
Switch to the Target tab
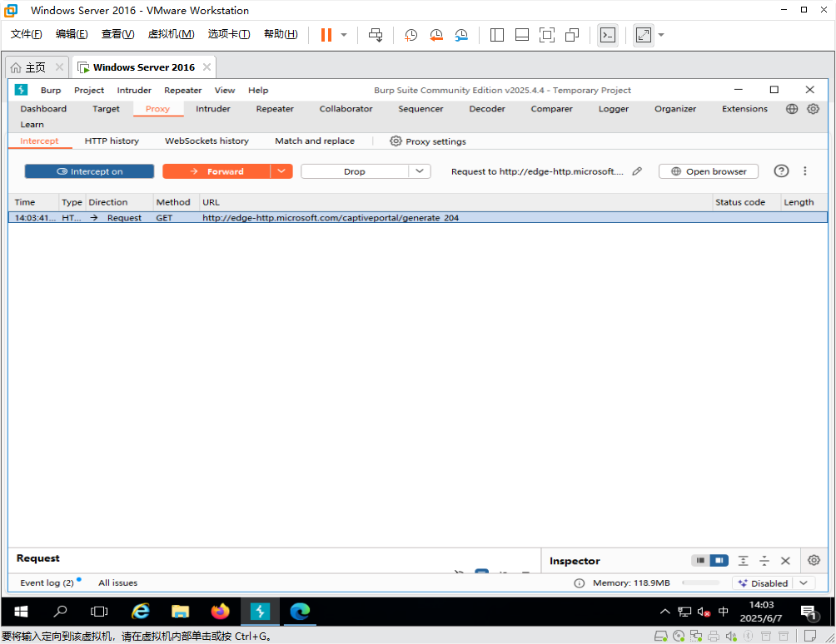coord(106,109)
